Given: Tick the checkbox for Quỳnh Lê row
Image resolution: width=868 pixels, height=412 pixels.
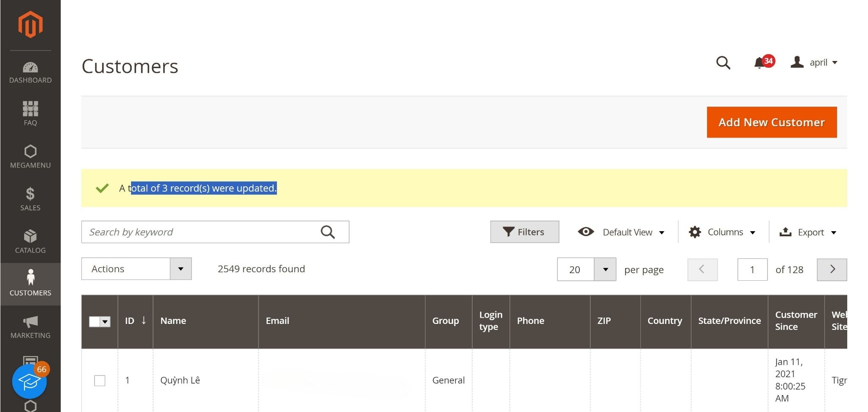Looking at the screenshot, I should [100, 380].
